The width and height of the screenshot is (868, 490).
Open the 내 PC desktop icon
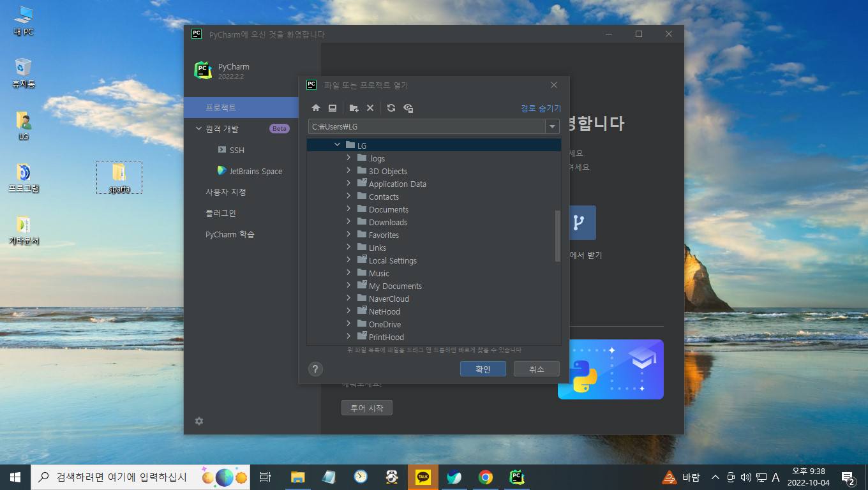tap(24, 20)
